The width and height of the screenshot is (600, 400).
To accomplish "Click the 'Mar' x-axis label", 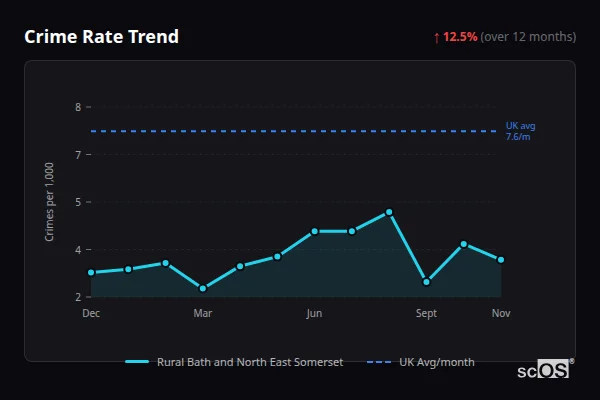I will [203, 313].
